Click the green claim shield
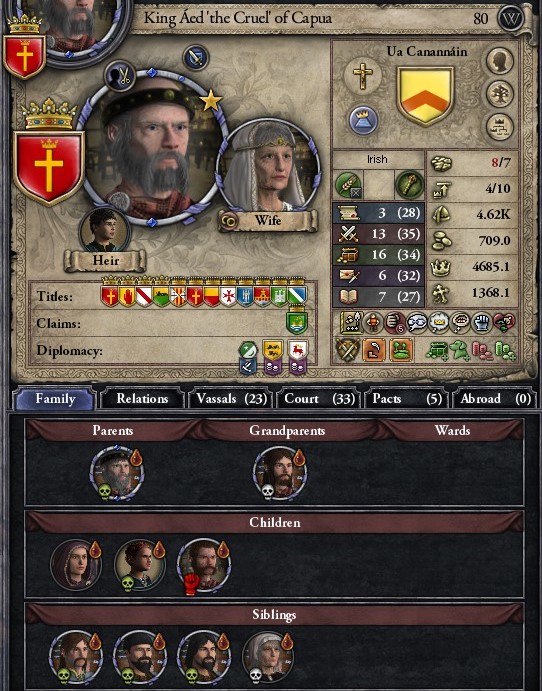The height and width of the screenshot is (691, 542). pos(297,323)
